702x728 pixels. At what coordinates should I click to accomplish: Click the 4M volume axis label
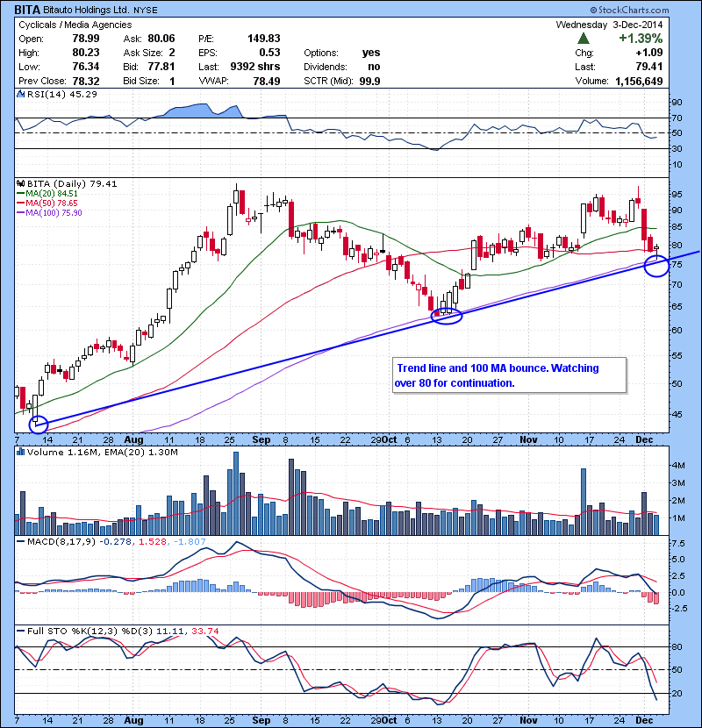point(677,465)
